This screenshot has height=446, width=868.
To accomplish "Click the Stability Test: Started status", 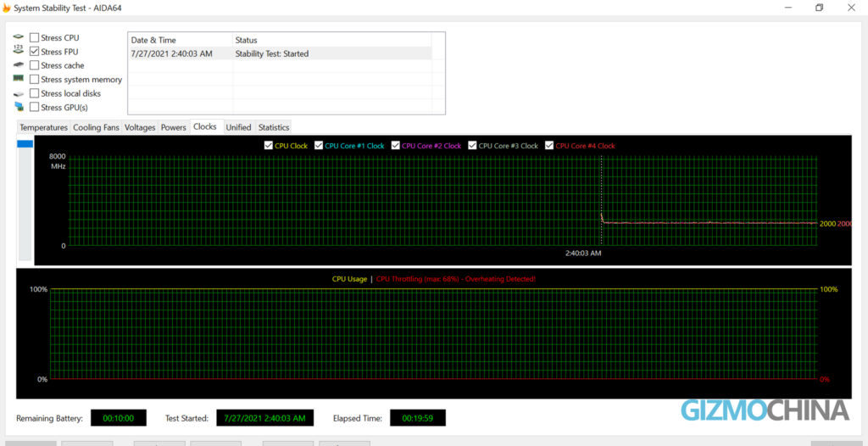I will click(x=272, y=53).
